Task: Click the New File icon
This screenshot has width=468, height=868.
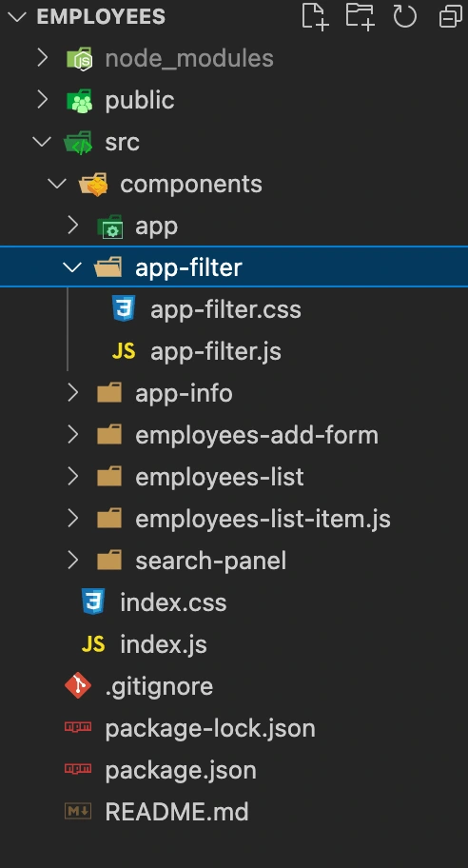Action: tap(315, 15)
